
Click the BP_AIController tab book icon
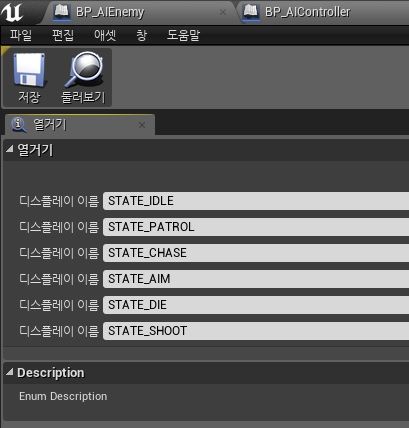point(251,12)
